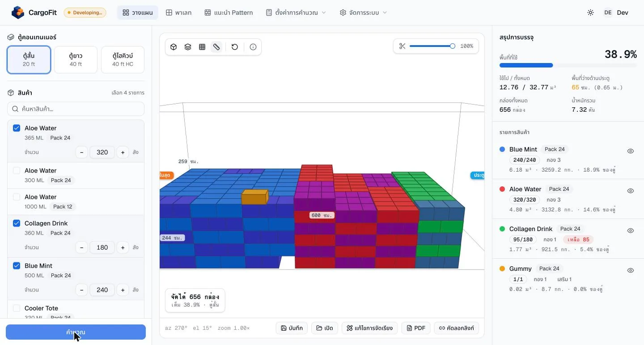Toggle visibility of Collagen Drink result
The height and width of the screenshot is (345, 644).
point(631,231)
